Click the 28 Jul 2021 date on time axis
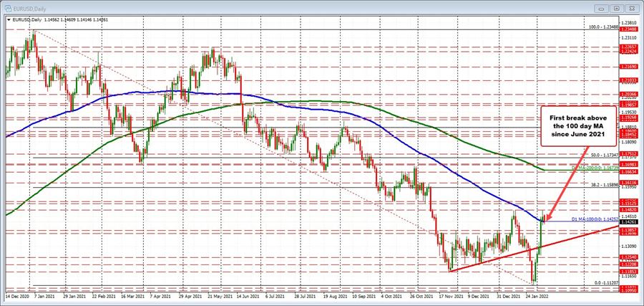This screenshot has height=306, width=644. point(304,296)
